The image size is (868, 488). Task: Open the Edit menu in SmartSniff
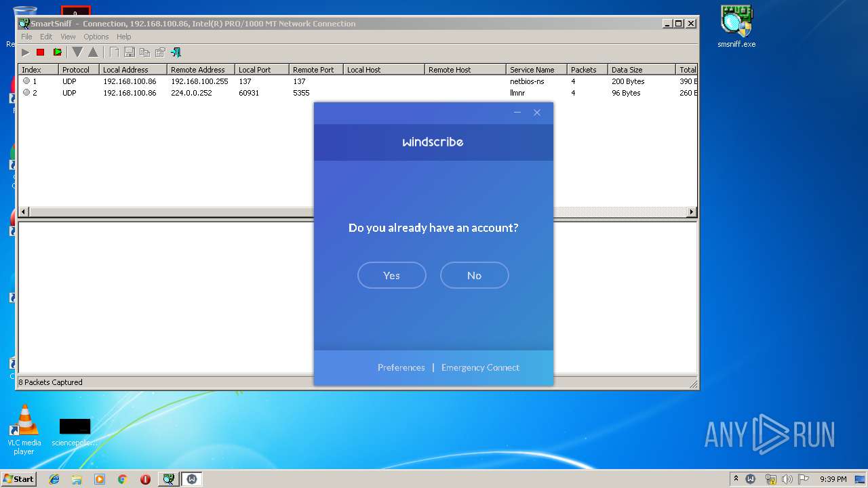pos(46,37)
